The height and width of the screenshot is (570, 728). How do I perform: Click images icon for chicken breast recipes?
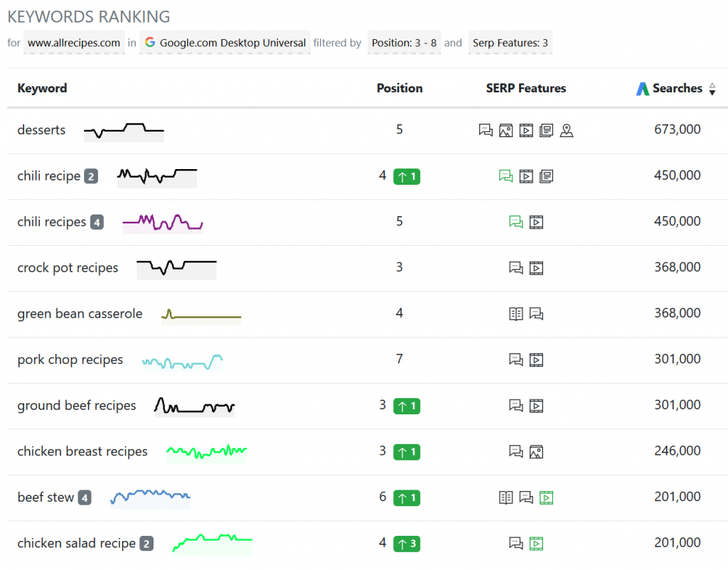[536, 451]
